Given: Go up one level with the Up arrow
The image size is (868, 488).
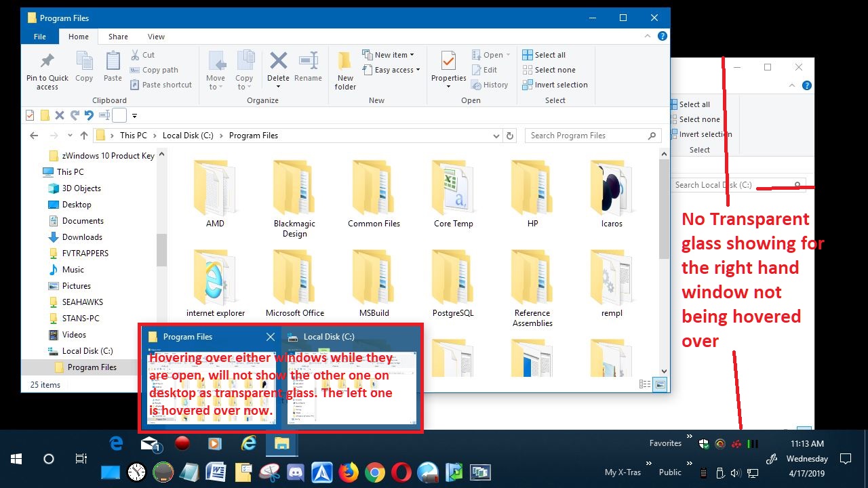Looking at the screenshot, I should [84, 136].
